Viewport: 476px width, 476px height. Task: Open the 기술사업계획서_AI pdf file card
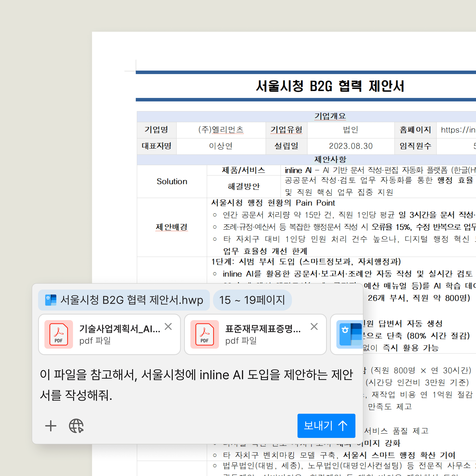click(109, 334)
